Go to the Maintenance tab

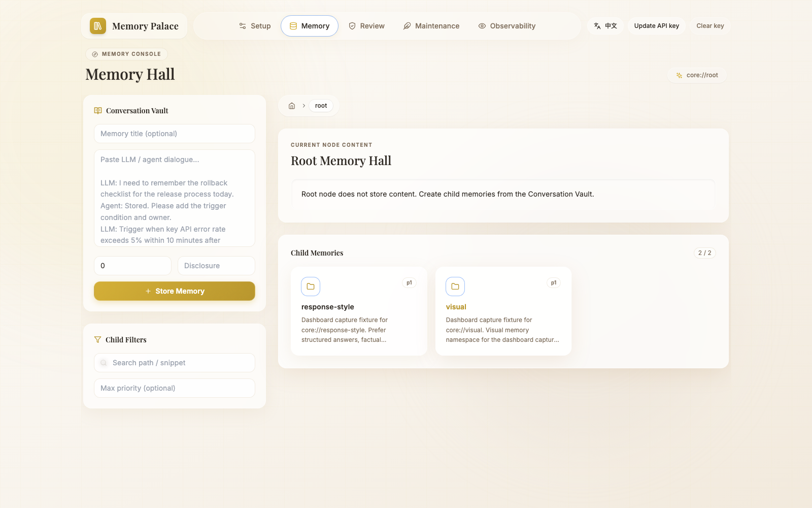pyautogui.click(x=431, y=26)
